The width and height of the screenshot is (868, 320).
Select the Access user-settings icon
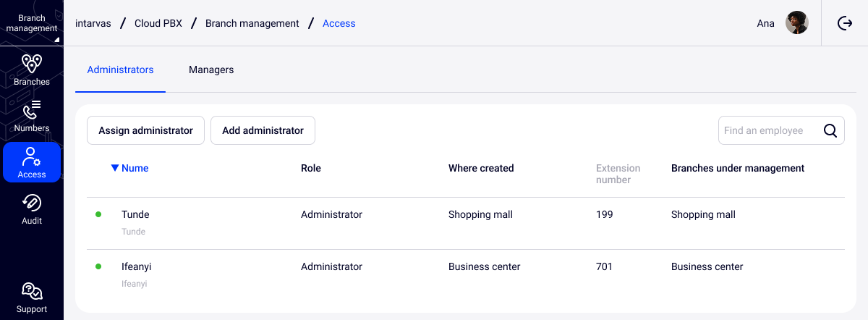32,156
